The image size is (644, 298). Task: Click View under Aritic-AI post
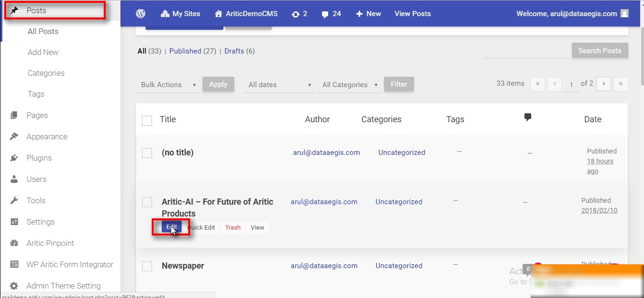click(258, 227)
